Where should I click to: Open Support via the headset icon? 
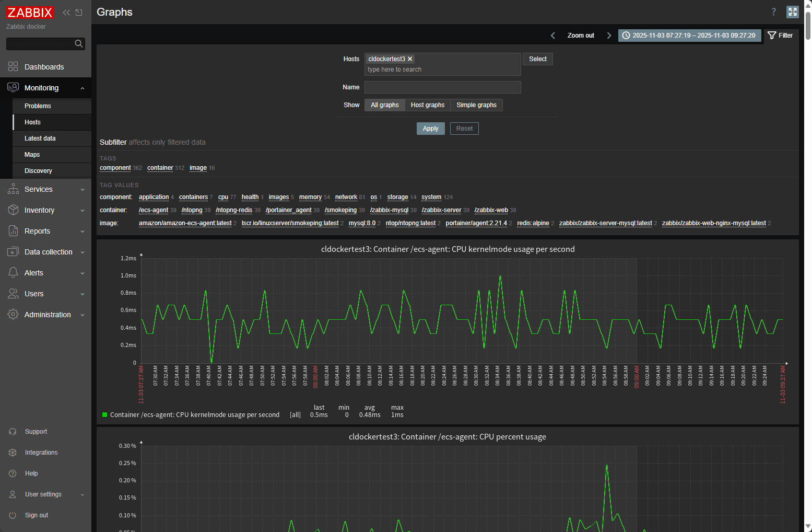coord(13,431)
